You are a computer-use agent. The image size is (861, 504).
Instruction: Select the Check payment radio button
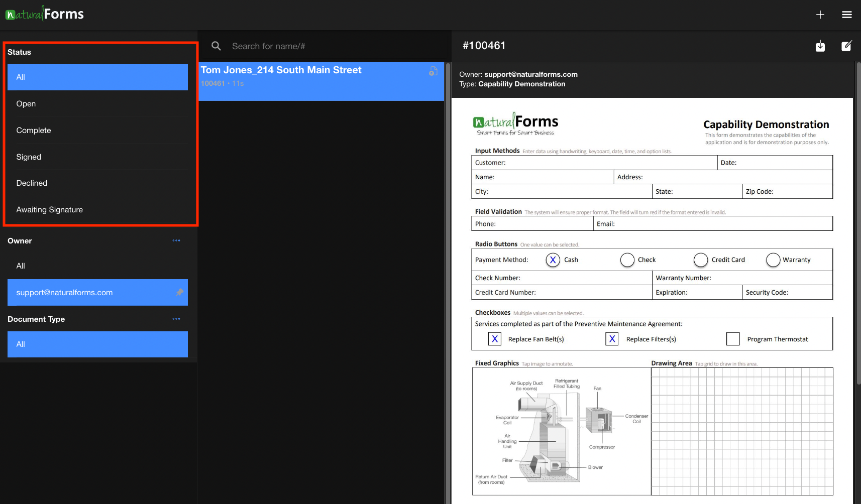click(x=627, y=260)
